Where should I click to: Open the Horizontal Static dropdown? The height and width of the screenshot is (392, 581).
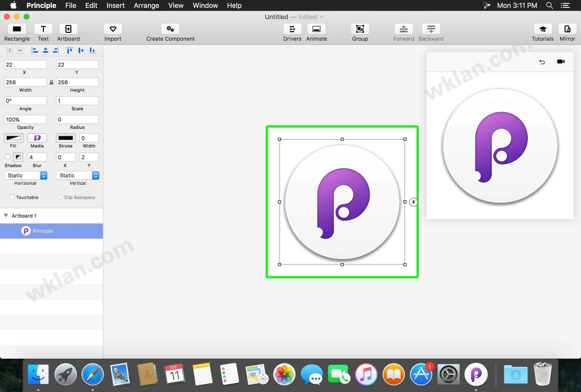pyautogui.click(x=25, y=175)
